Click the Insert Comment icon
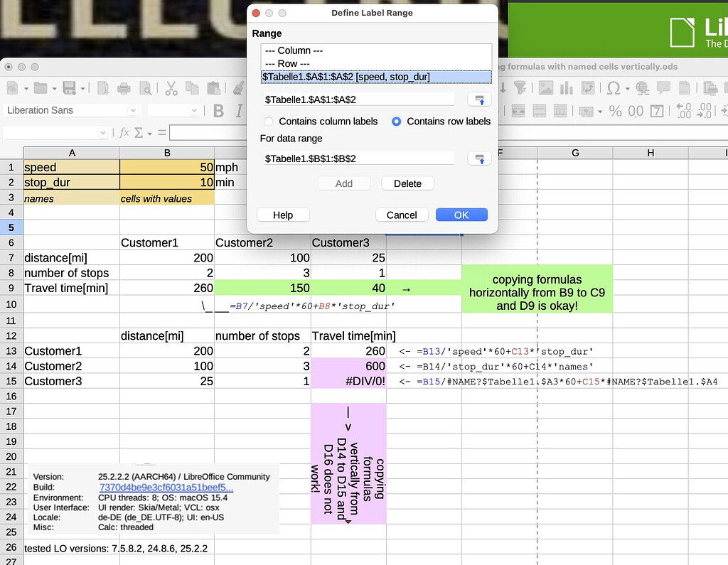This screenshot has height=565, width=728. coord(663,88)
